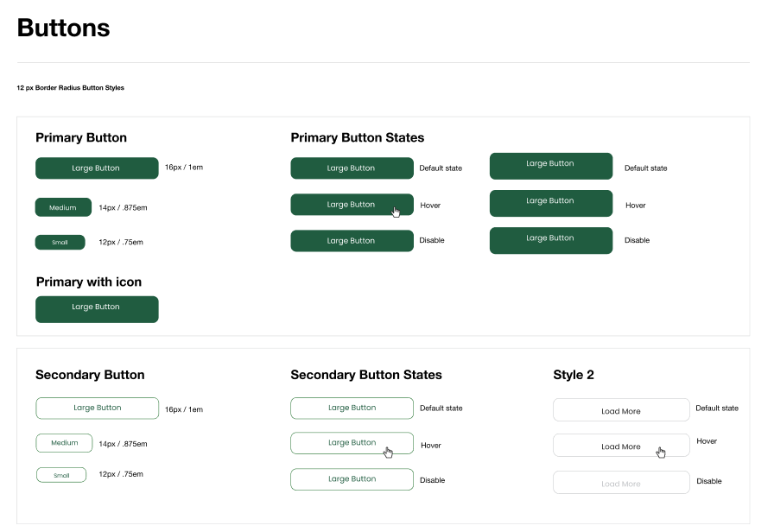Click the hand cursor on Load More hover button
Screen dimensions: 774x532
click(661, 452)
